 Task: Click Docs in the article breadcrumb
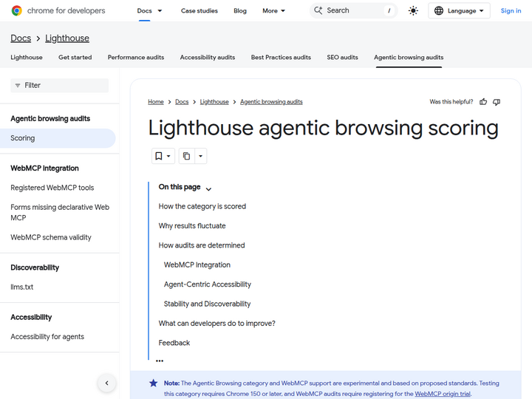182,102
